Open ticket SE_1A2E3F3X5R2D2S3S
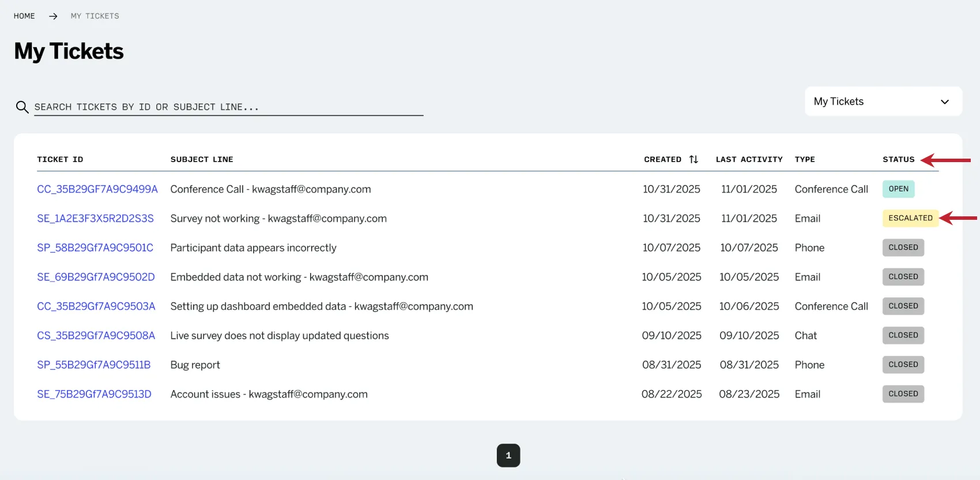The width and height of the screenshot is (980, 480). point(95,219)
